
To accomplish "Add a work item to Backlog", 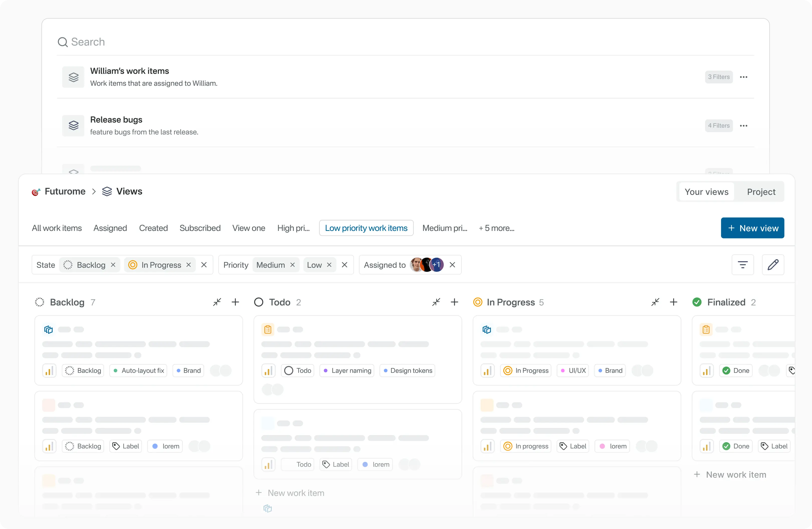I will pyautogui.click(x=235, y=302).
